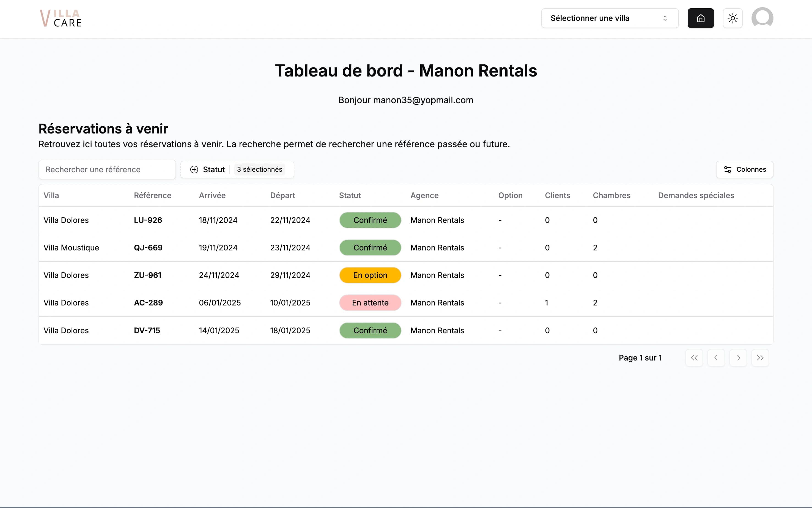Click the home icon in the top bar
The image size is (812, 508).
point(701,18)
